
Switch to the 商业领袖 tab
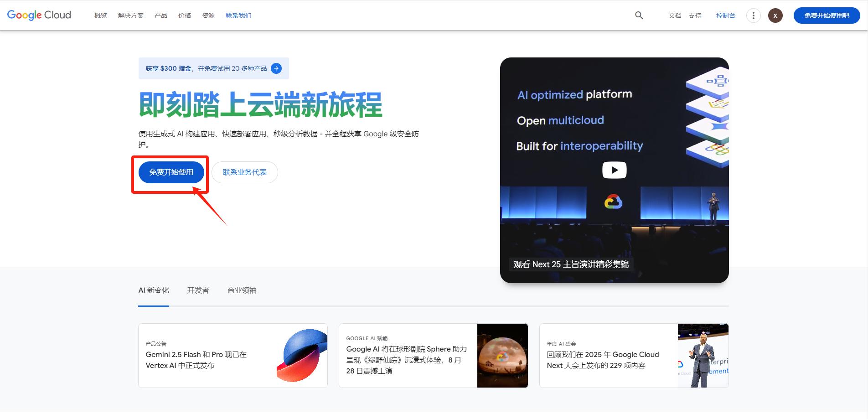(x=242, y=290)
